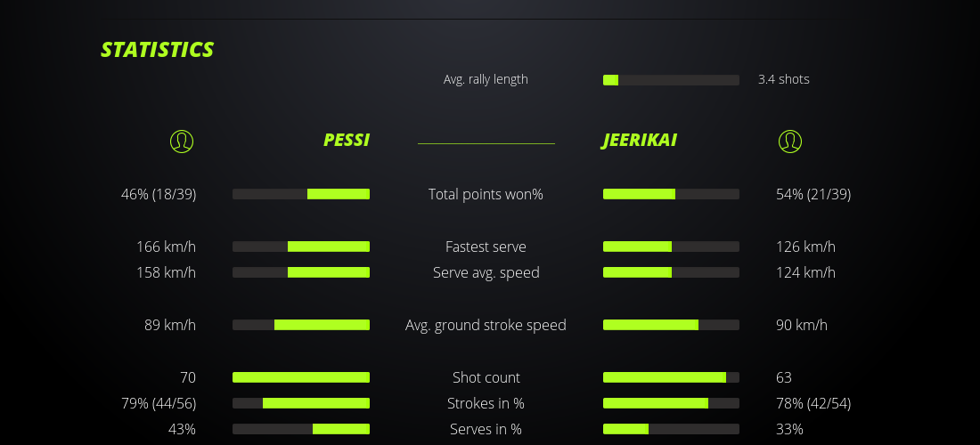980x445 pixels.
Task: Click Pessi's ground stroke speed bar
Action: click(301, 325)
